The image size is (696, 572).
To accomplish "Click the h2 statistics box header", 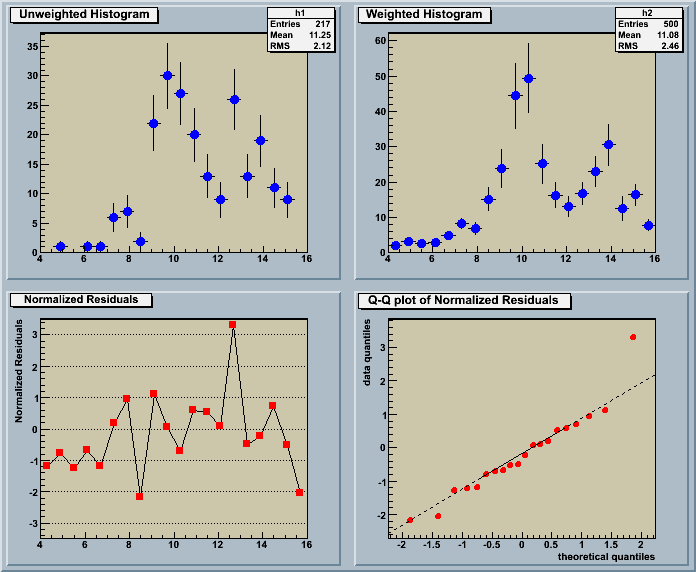I will click(649, 13).
